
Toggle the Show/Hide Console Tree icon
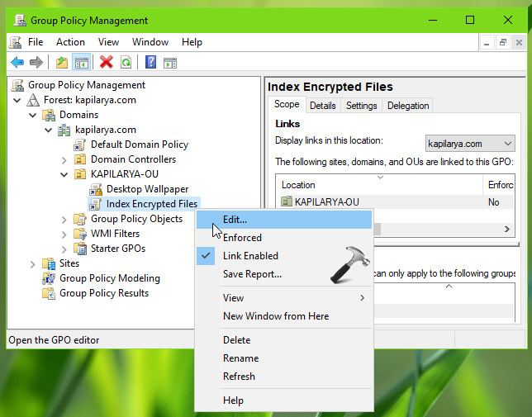click(x=82, y=63)
